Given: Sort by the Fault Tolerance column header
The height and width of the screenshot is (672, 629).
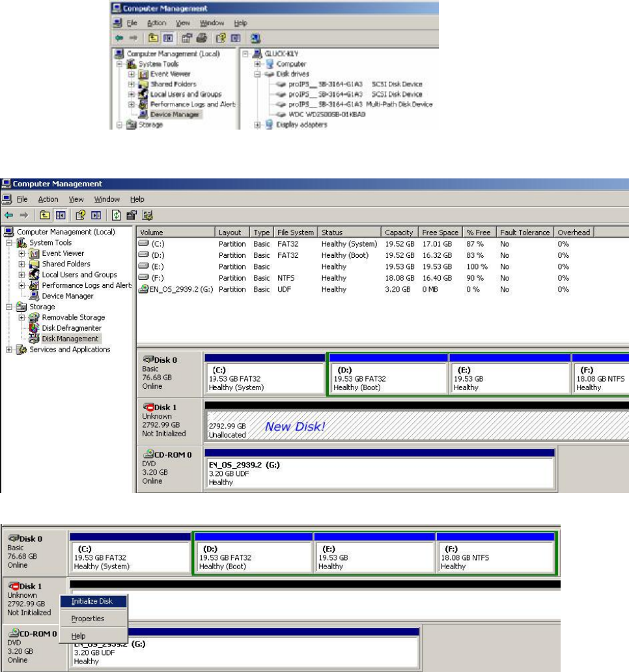Looking at the screenshot, I should (x=525, y=232).
